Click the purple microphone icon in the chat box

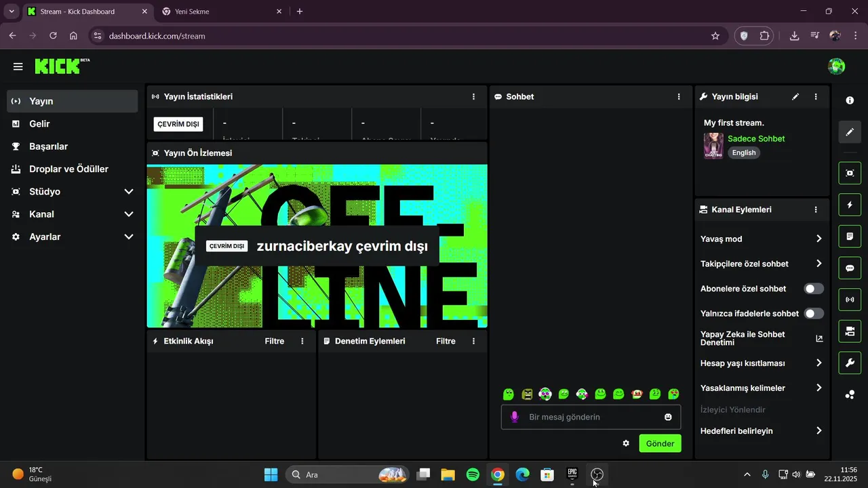point(515,417)
